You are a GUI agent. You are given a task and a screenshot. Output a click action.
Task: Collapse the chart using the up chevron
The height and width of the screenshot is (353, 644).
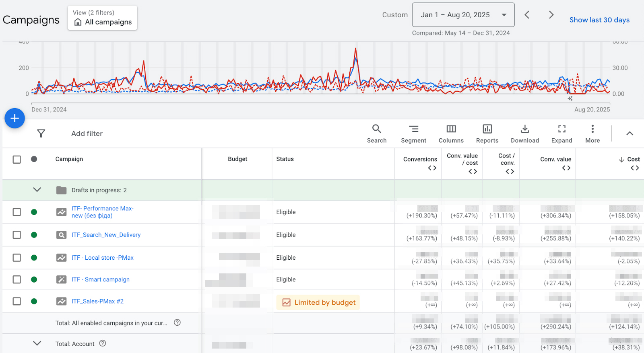click(630, 133)
